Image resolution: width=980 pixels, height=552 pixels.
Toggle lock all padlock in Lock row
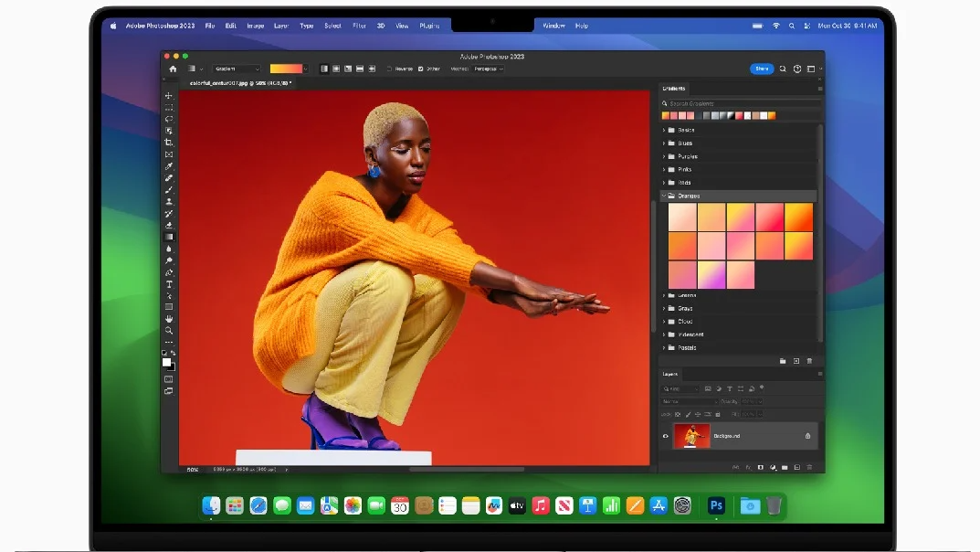click(718, 414)
